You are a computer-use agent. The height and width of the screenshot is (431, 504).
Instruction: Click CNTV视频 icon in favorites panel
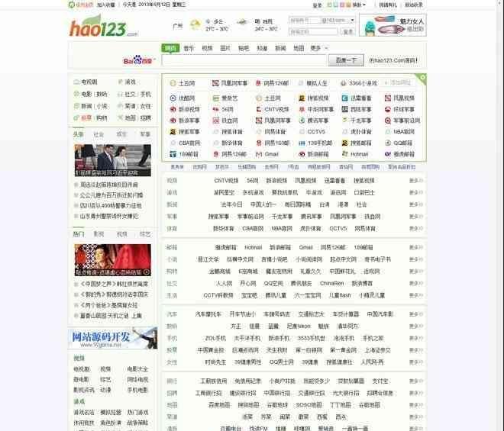pyautogui.click(x=259, y=110)
